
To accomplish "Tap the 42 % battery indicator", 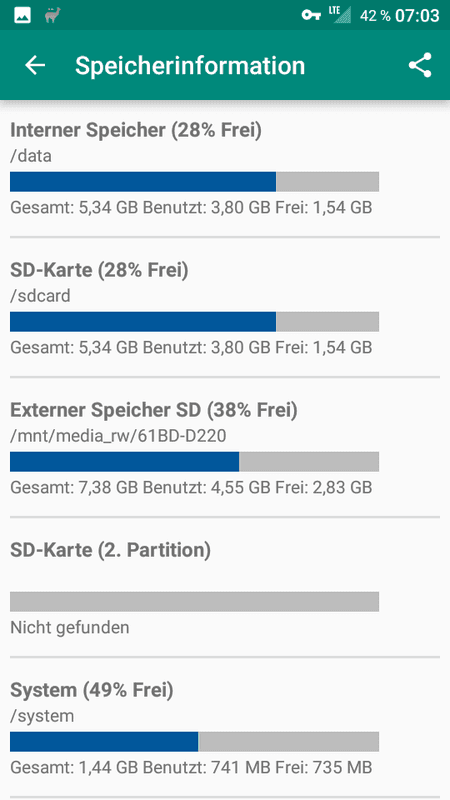I will (375, 16).
